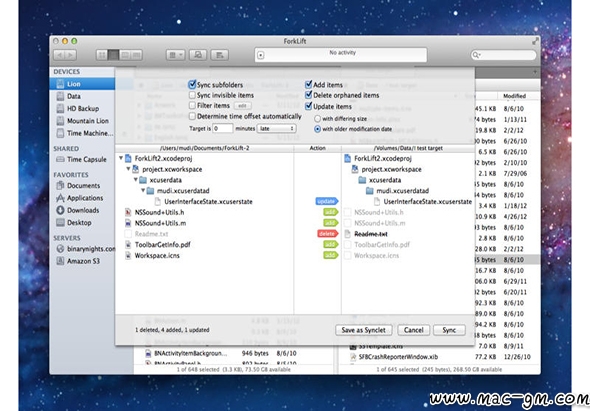Click add badge for ToolbarGetInfo.pdf
This screenshot has height=411, width=590.
tap(331, 245)
